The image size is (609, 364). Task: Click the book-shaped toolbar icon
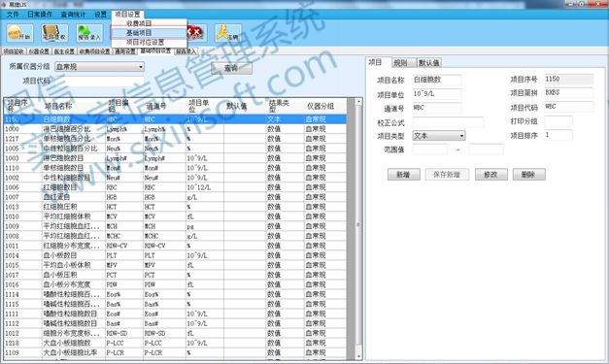pyautogui.click(x=54, y=33)
